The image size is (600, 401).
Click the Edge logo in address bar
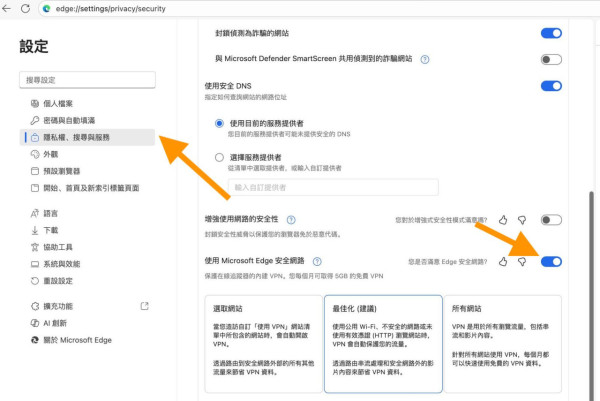(x=47, y=8)
